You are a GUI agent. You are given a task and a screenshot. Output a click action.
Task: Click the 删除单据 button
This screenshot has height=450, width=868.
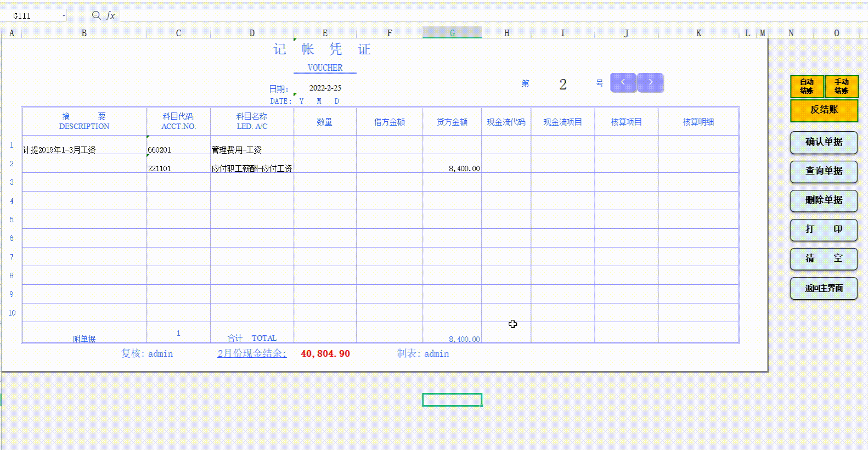point(824,200)
